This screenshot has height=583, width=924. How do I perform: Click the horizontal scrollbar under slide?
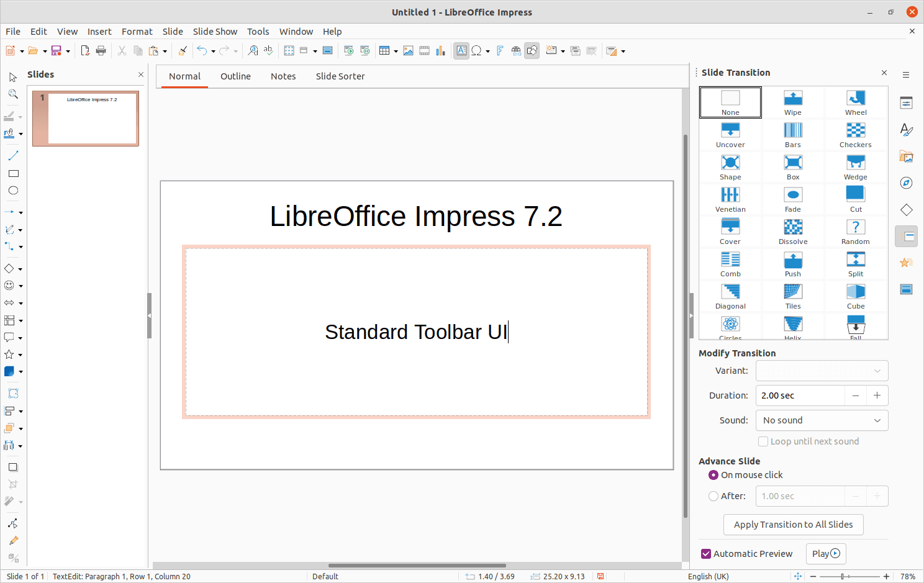[x=417, y=566]
